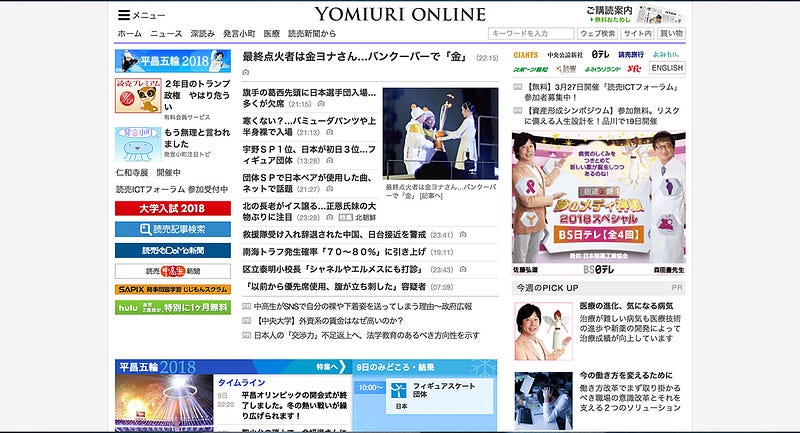Open 読売ICTフォーラム 参加受付中 link
800x433 pixels.
pyautogui.click(x=172, y=189)
